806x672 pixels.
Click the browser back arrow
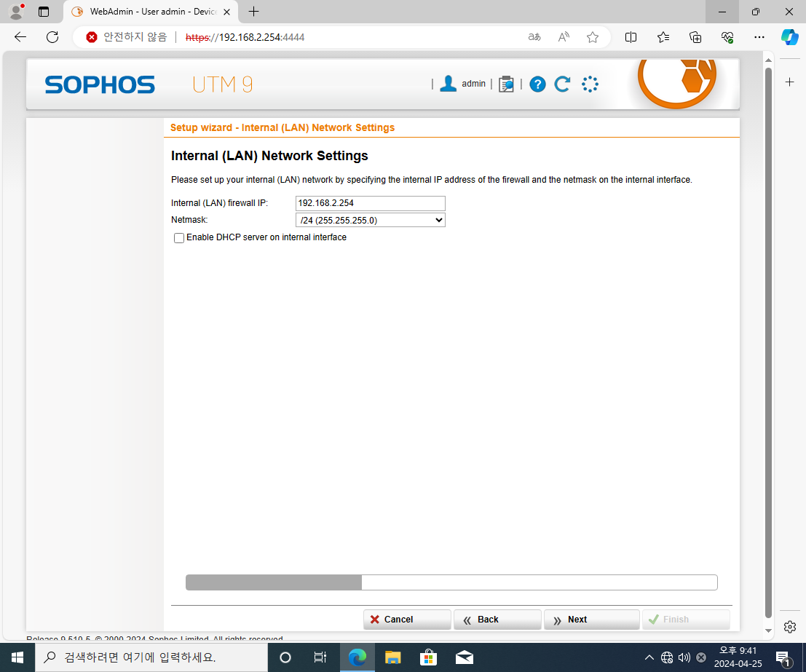[20, 37]
